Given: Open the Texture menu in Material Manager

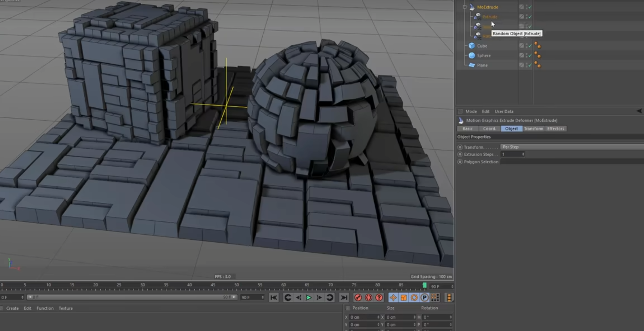Looking at the screenshot, I should click(x=66, y=308).
